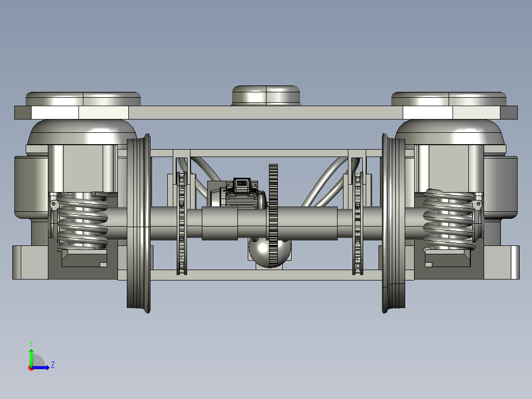This screenshot has height=399, width=532.
Task: Click the Z label of the triad
Action: pyautogui.click(x=53, y=365)
